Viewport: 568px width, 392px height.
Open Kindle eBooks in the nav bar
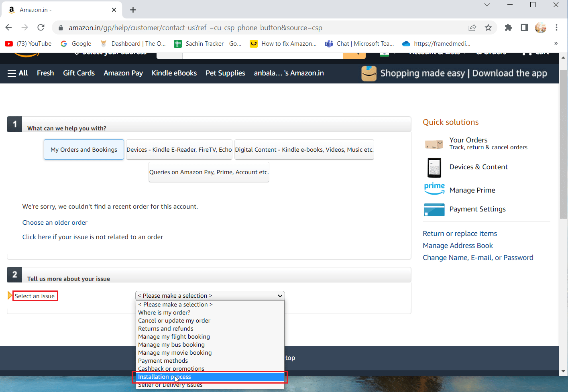coord(174,73)
